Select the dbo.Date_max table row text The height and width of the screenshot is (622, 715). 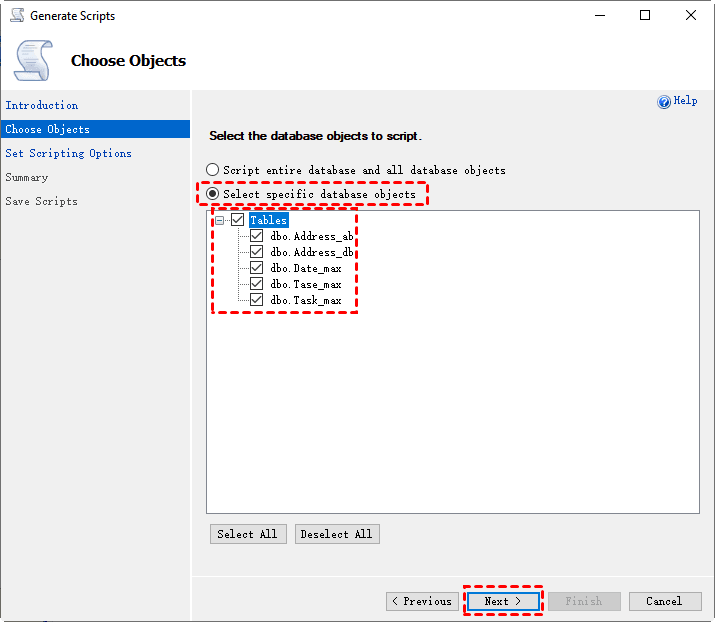click(x=306, y=268)
